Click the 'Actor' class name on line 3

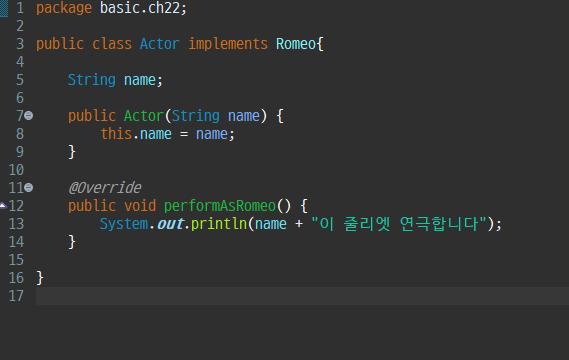(x=160, y=44)
